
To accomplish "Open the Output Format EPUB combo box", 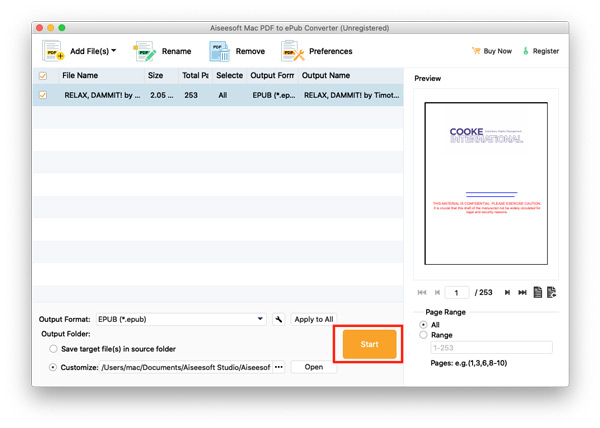I will coord(181,319).
